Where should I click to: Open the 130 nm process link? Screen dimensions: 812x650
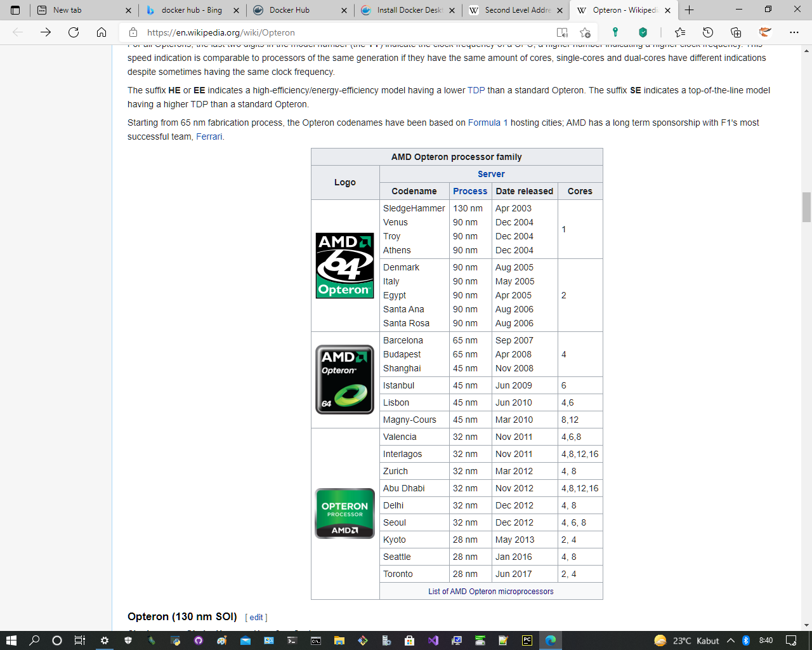pos(468,208)
